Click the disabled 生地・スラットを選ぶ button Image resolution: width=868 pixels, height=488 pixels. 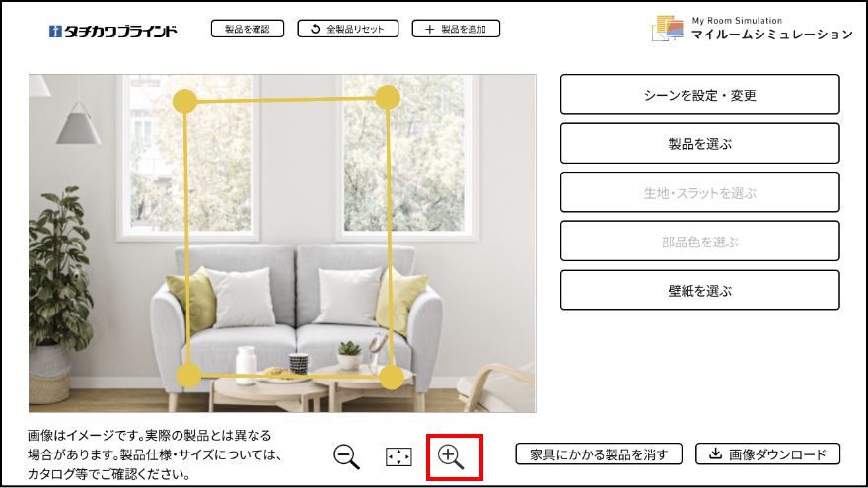(x=699, y=192)
